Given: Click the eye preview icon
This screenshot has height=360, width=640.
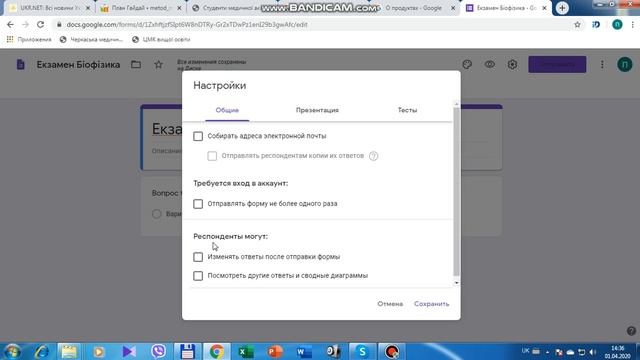Looking at the screenshot, I should tap(490, 64).
